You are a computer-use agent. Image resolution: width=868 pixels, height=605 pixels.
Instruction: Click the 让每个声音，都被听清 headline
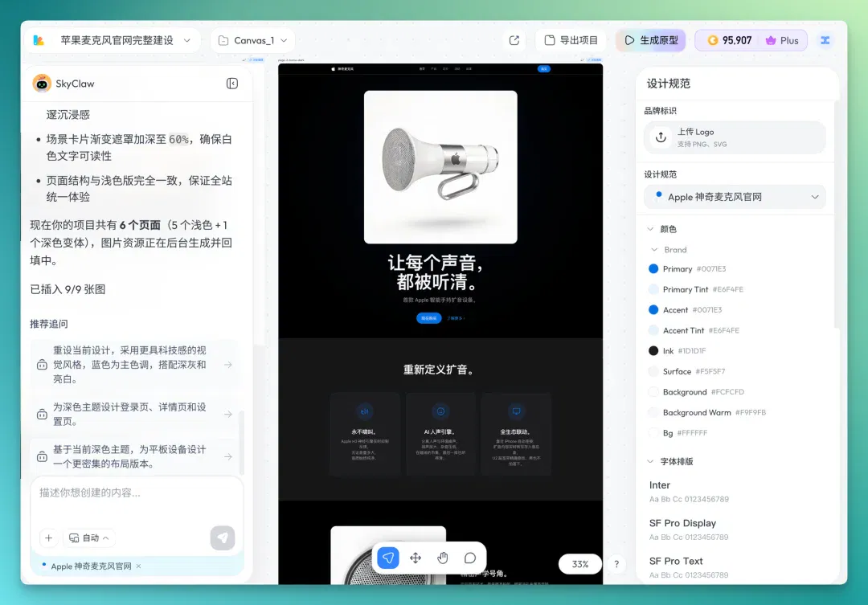point(436,272)
